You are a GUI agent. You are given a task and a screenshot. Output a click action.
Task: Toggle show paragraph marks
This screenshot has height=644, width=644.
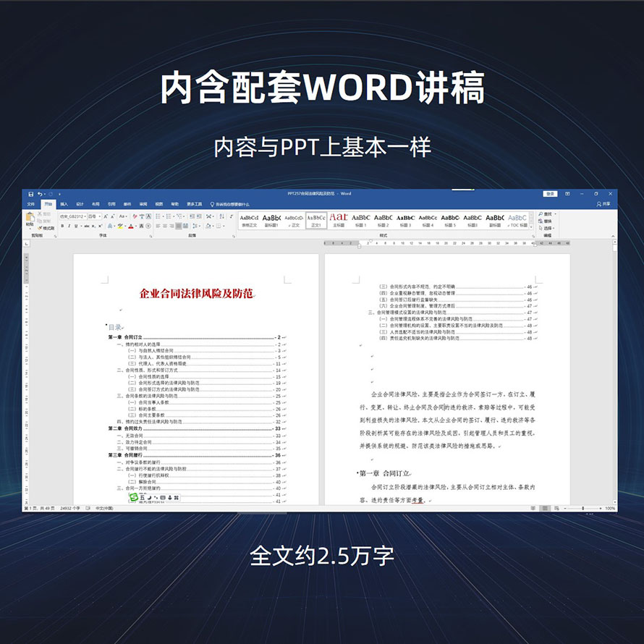(232, 216)
